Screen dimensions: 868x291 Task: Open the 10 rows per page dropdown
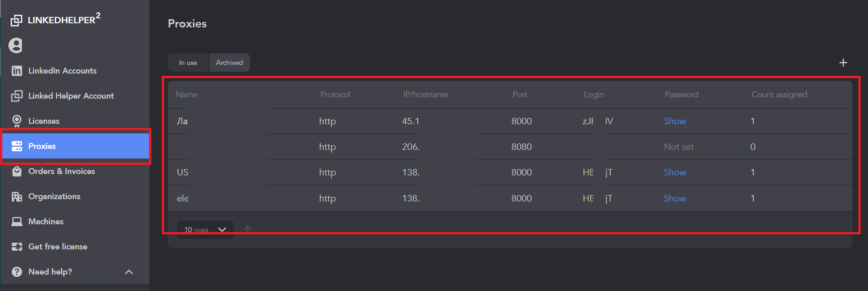(205, 229)
